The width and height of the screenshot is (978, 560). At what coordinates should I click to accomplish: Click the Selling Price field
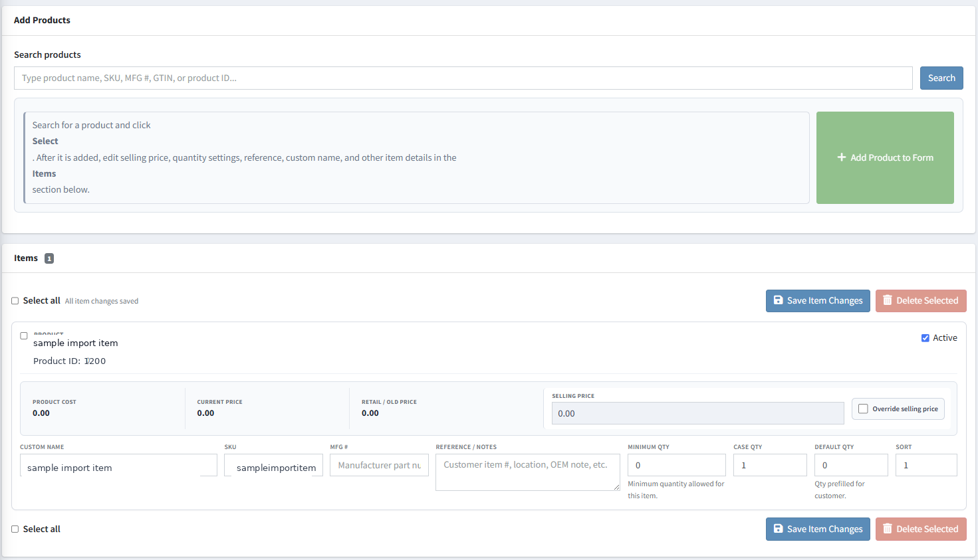click(697, 413)
